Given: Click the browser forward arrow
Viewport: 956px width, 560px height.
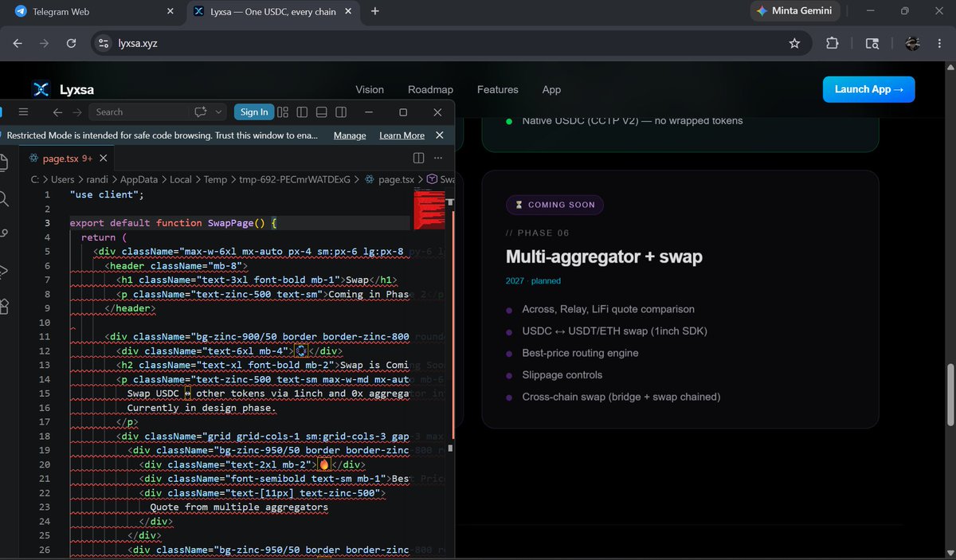Looking at the screenshot, I should point(44,43).
